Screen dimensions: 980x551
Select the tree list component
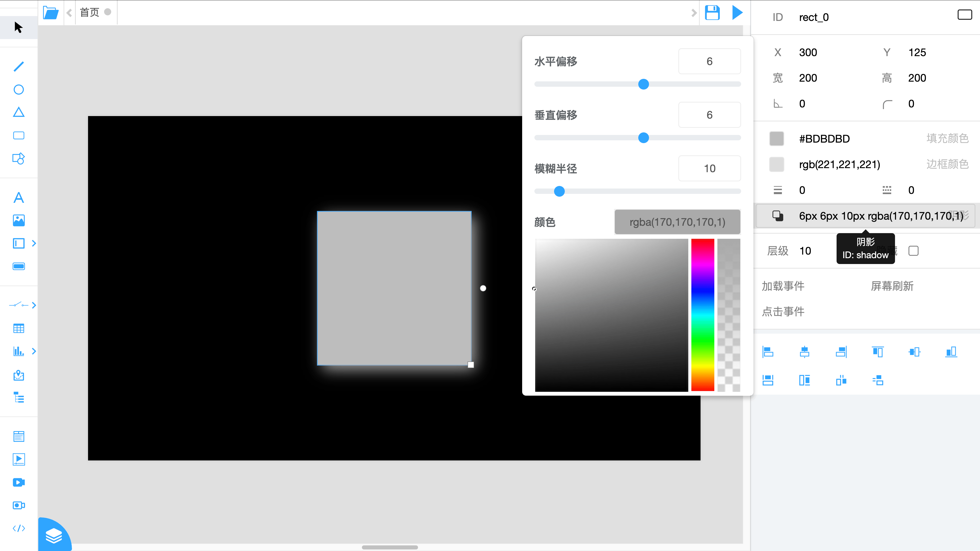pos(19,398)
